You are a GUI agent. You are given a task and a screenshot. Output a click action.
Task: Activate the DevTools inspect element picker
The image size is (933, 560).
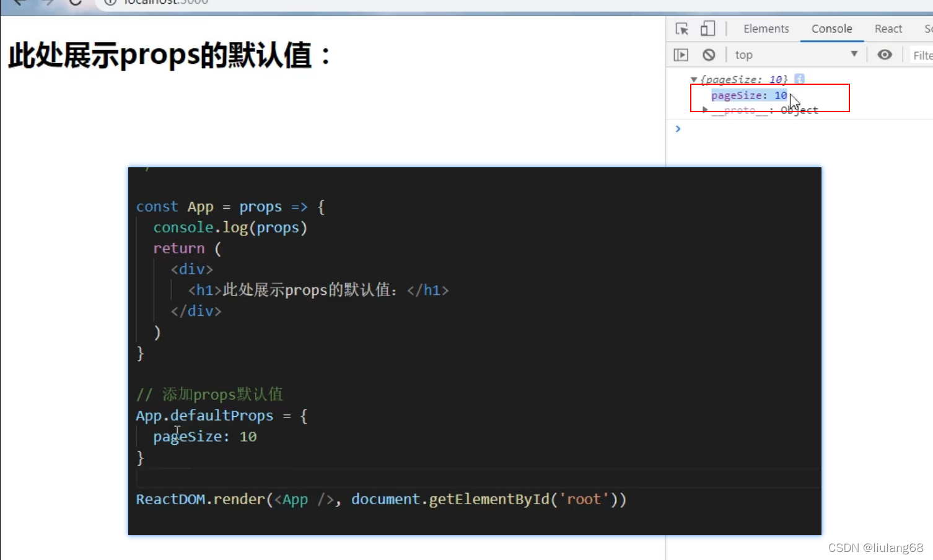point(681,29)
